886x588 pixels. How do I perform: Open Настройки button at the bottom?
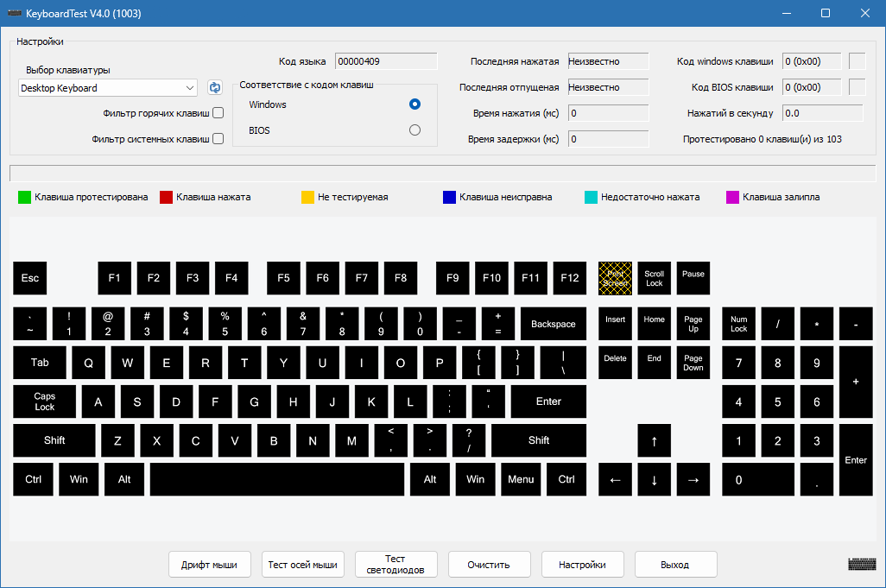pos(582,565)
